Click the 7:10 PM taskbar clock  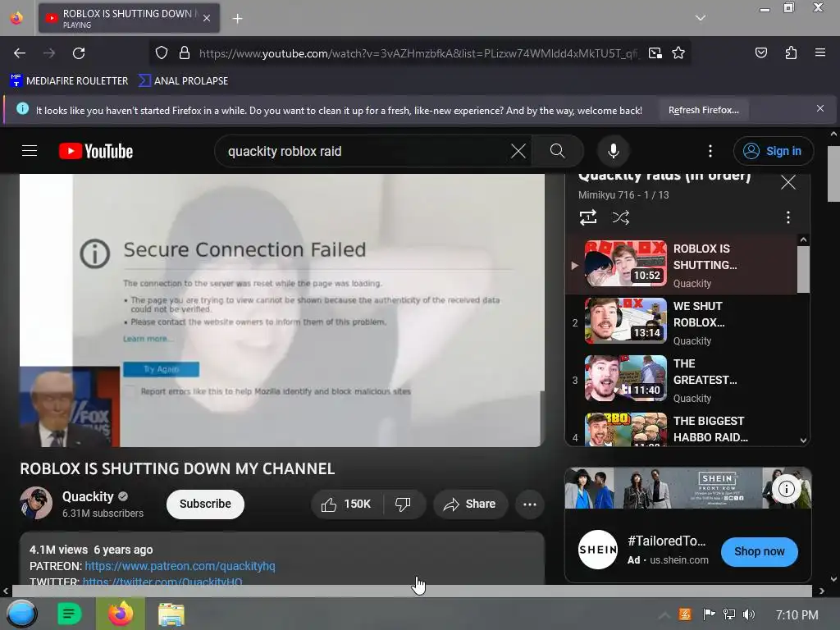coord(797,614)
